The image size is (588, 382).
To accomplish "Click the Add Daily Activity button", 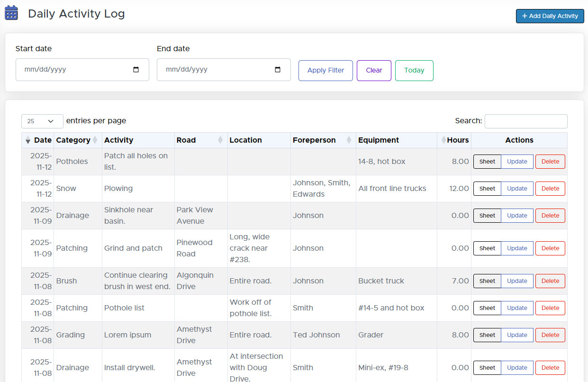I will click(550, 16).
